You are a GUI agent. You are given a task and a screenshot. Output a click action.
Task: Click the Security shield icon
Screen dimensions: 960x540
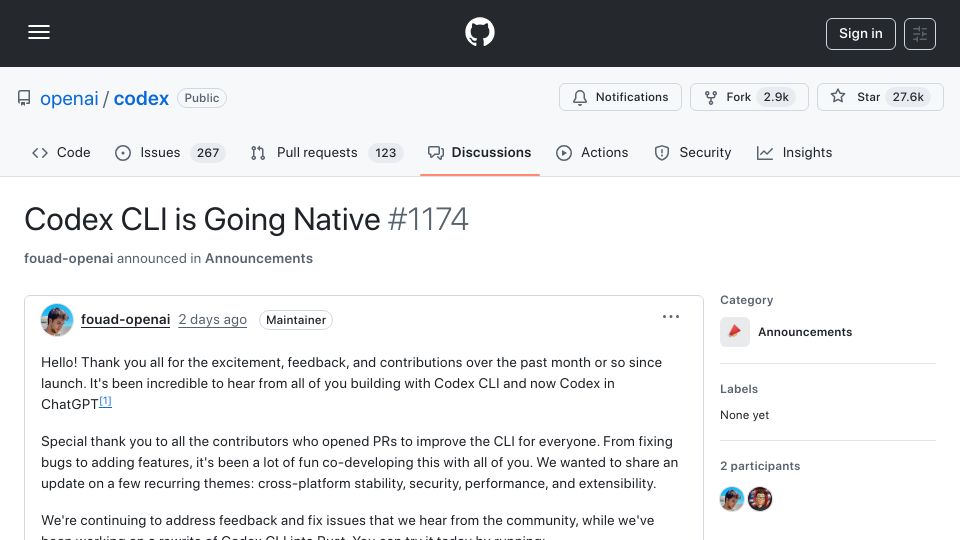662,153
